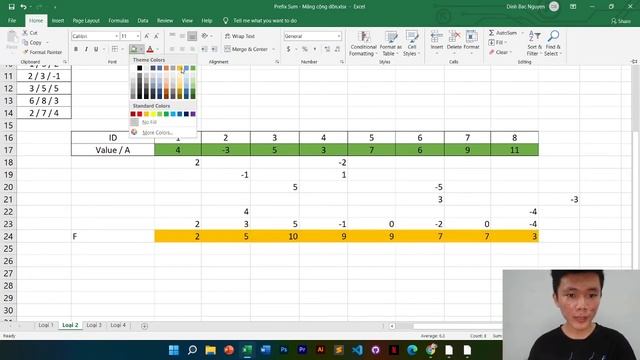Screen dimensions: 640x360
Task: Click the Undo arrow icon
Action: (23, 7)
